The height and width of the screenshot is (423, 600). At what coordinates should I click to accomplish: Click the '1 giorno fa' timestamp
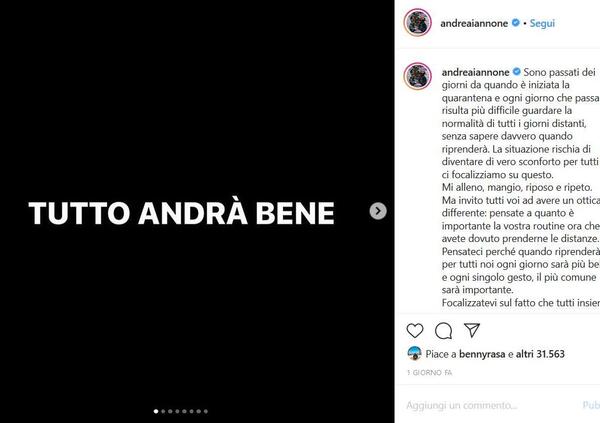click(x=430, y=372)
